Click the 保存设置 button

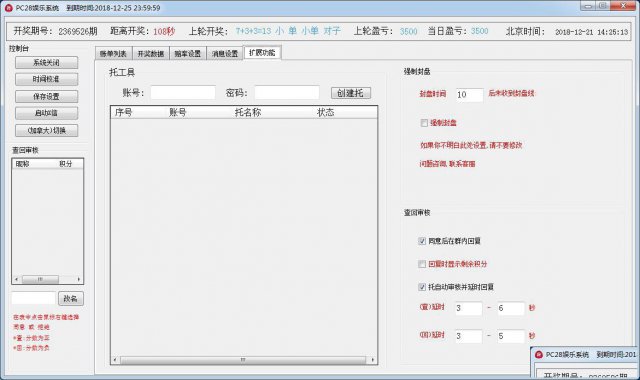pos(47,96)
